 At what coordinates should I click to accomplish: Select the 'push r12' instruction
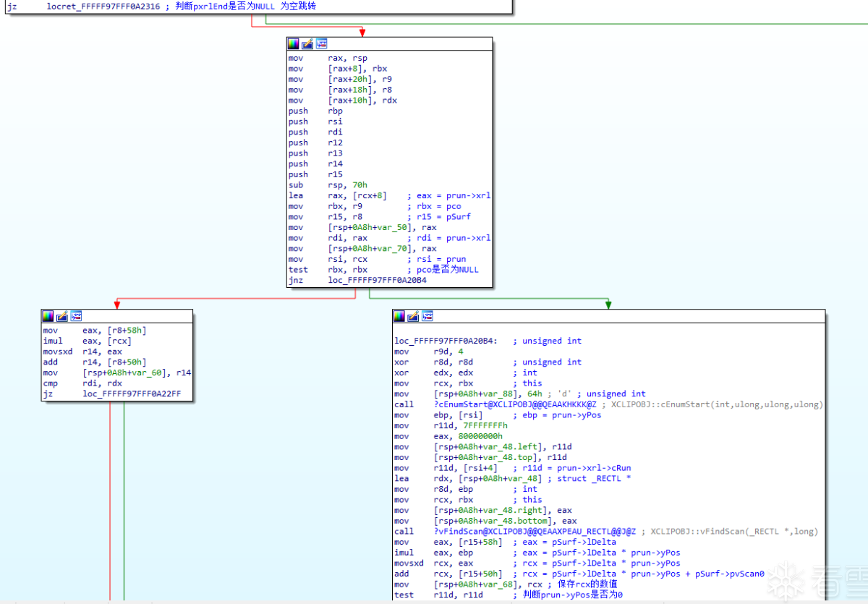point(315,143)
